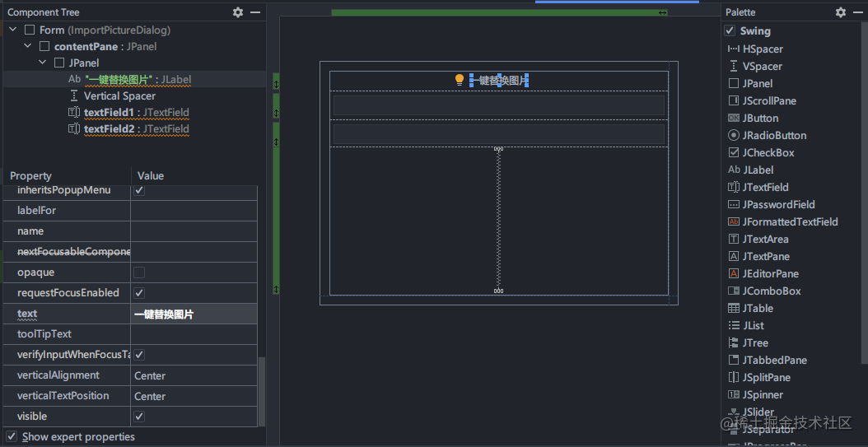The width and height of the screenshot is (868, 447).
Task: Choose JCheckBox palette component
Action: coord(761,152)
